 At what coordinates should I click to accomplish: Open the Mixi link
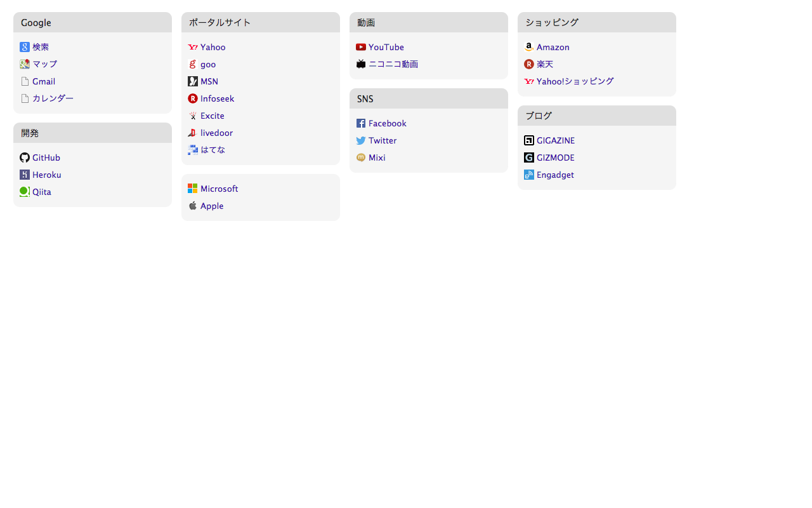[377, 157]
